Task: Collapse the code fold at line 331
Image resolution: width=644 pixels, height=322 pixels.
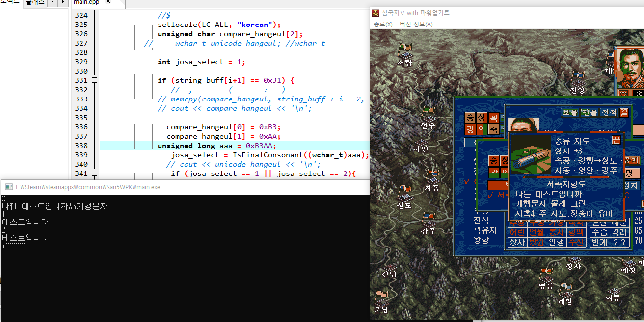Action: tap(95, 80)
